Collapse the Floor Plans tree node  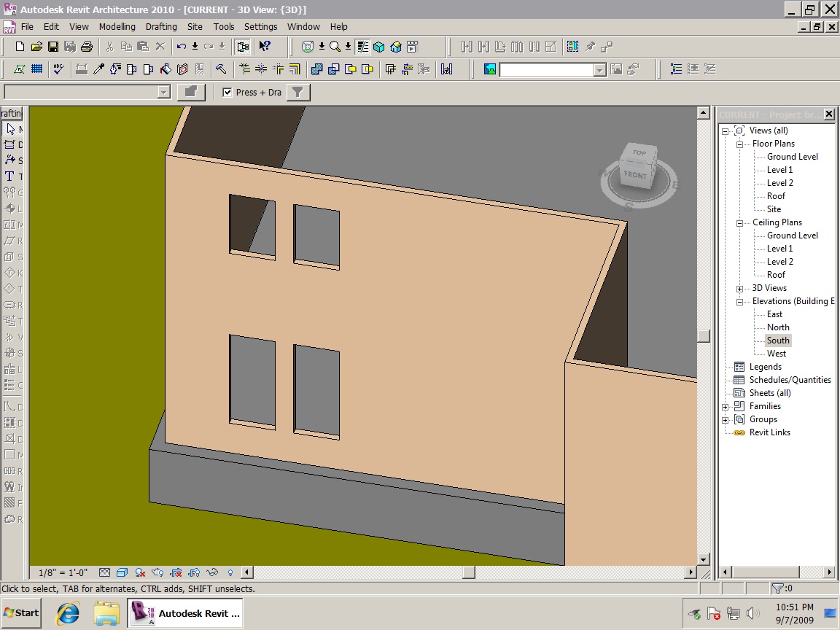coord(739,144)
